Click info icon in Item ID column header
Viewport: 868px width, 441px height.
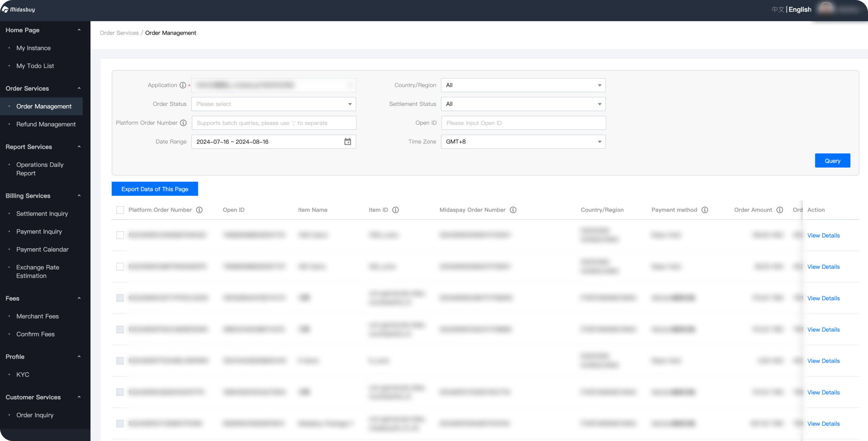(396, 210)
